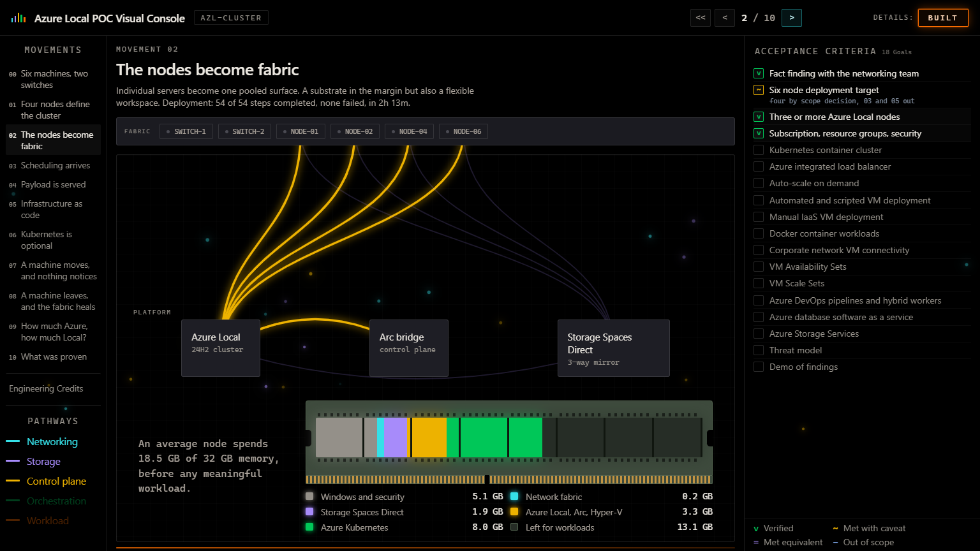Advance to next movement arrow
This screenshot has height=551, width=980.
click(x=792, y=18)
